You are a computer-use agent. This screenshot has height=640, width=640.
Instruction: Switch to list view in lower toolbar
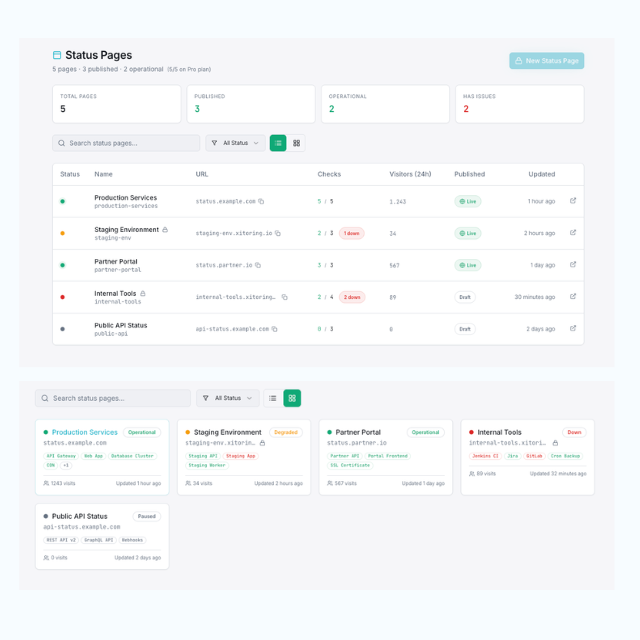pos(273,398)
